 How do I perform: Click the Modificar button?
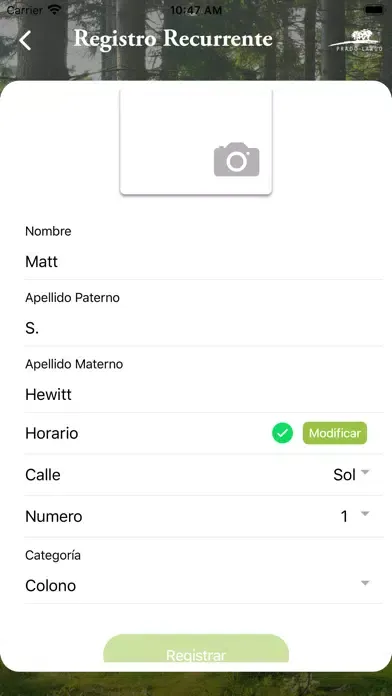click(335, 433)
